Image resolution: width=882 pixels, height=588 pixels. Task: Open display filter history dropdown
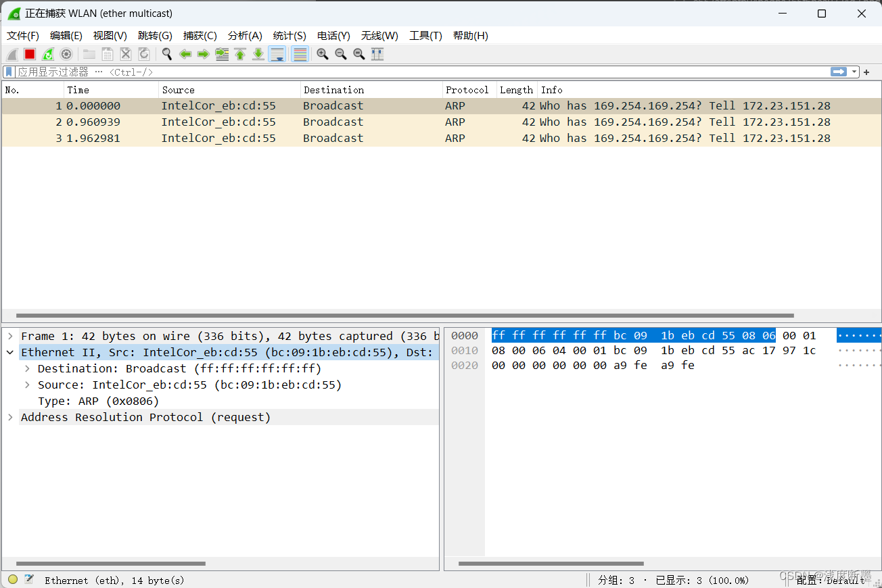click(854, 72)
